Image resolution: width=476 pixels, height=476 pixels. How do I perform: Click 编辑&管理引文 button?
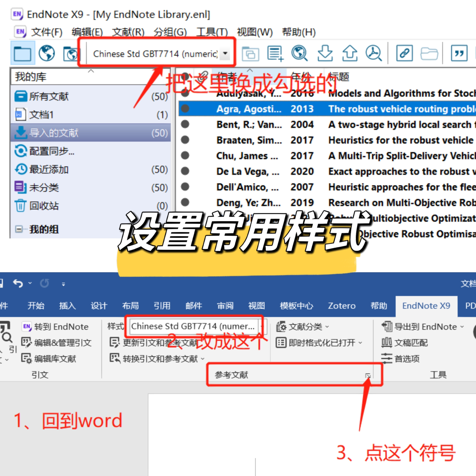pyautogui.click(x=57, y=343)
